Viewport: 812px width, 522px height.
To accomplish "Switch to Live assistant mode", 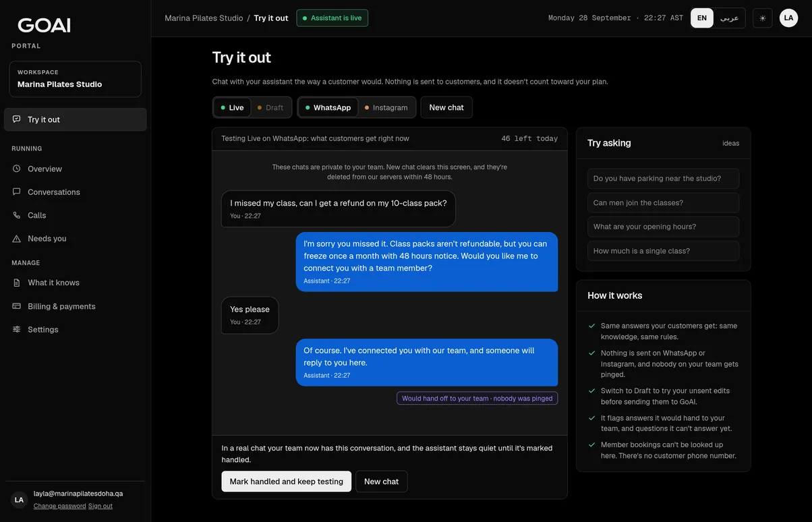I will click(232, 107).
